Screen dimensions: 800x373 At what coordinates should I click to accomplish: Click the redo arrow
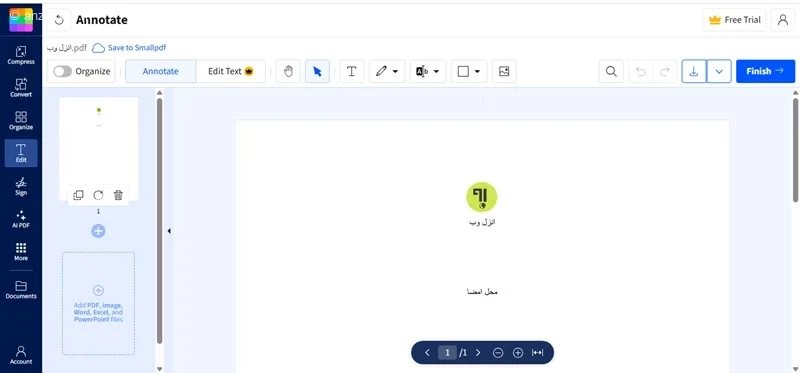pos(665,71)
